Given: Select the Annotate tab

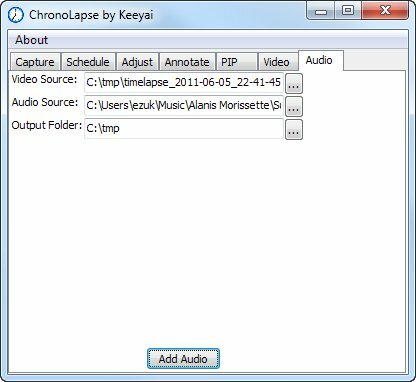Looking at the screenshot, I should coord(187,62).
